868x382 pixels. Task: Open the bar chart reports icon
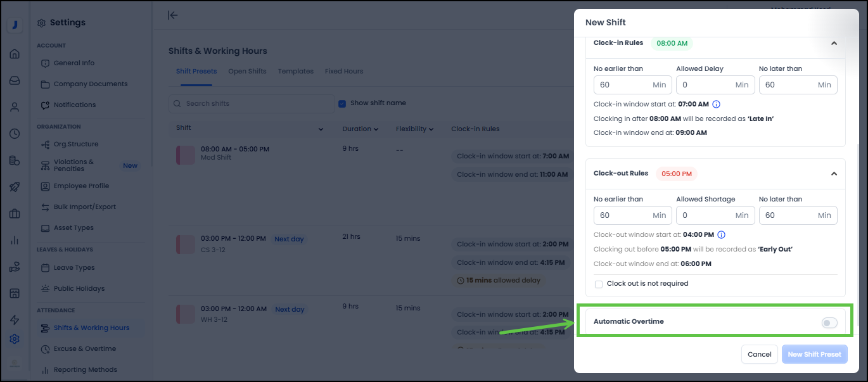tap(14, 240)
